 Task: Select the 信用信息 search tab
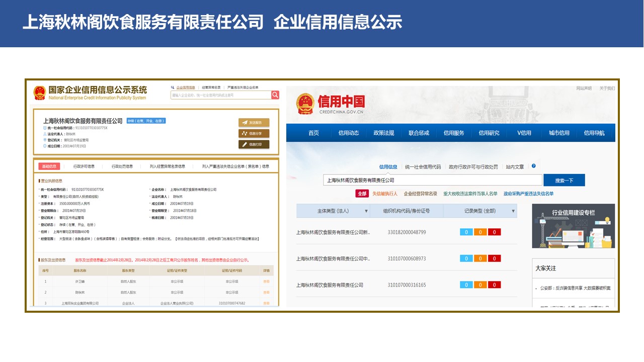pos(388,167)
